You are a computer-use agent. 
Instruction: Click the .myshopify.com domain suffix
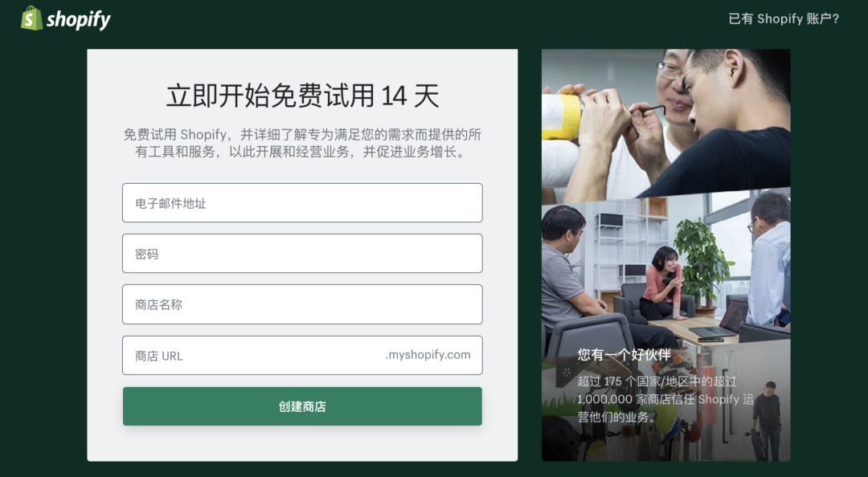point(428,355)
